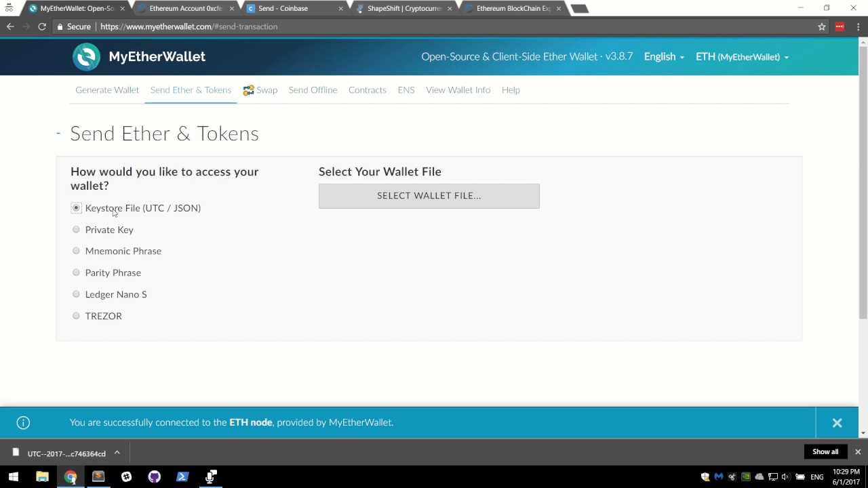Open Slack from taskbar

click(x=126, y=476)
